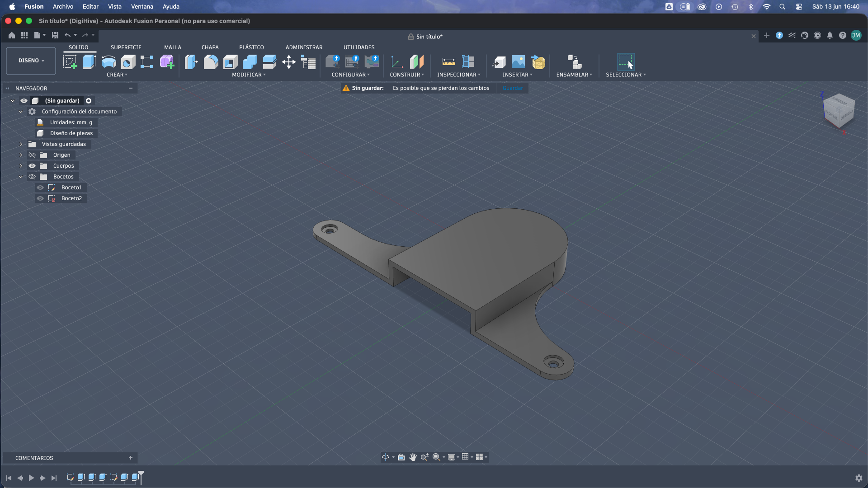Collapse the Bocetos folder

21,177
